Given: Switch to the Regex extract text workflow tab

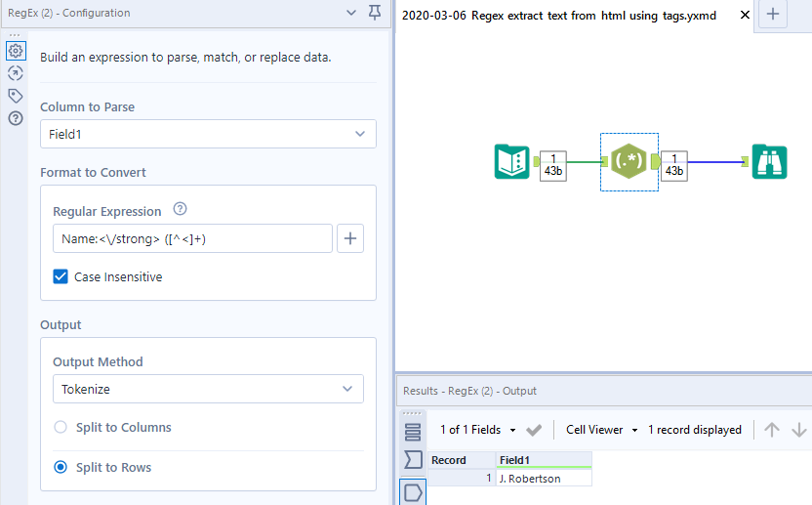Looking at the screenshot, I should (x=559, y=16).
